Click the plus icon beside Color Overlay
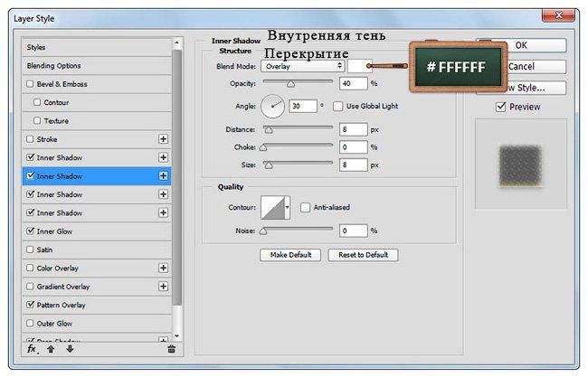 click(x=164, y=268)
